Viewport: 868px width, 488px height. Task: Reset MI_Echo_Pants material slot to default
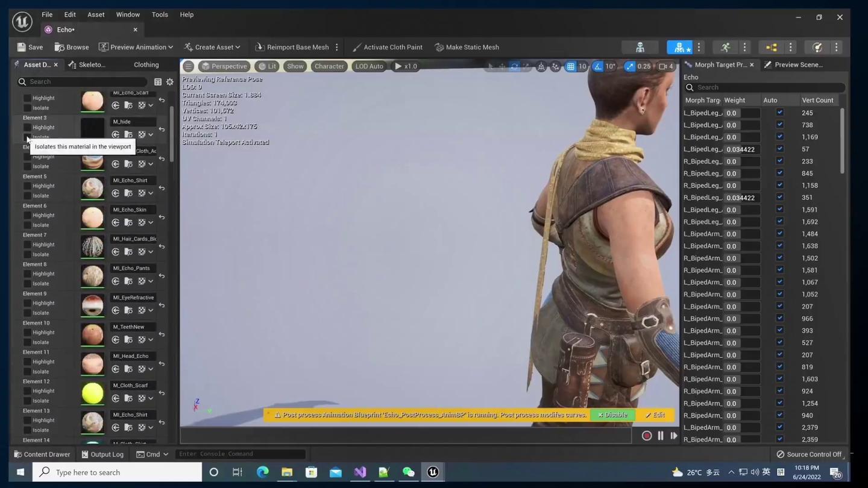coord(162,276)
